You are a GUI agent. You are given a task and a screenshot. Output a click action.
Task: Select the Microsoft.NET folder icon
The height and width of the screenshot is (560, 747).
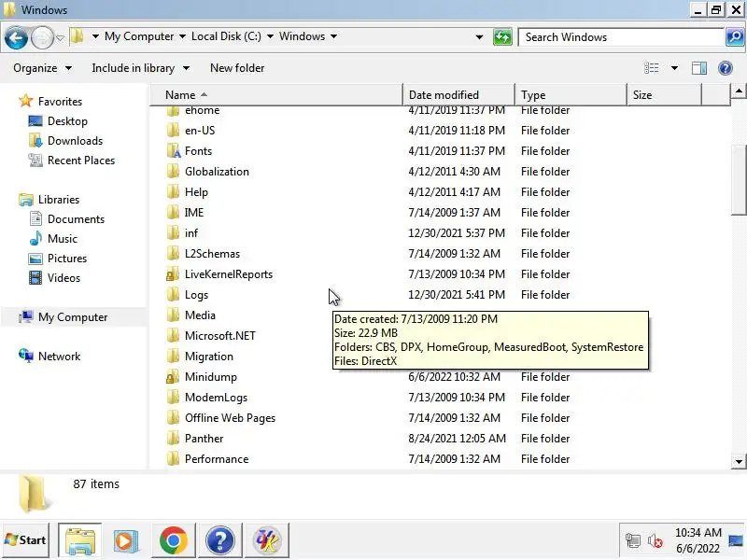click(x=173, y=336)
